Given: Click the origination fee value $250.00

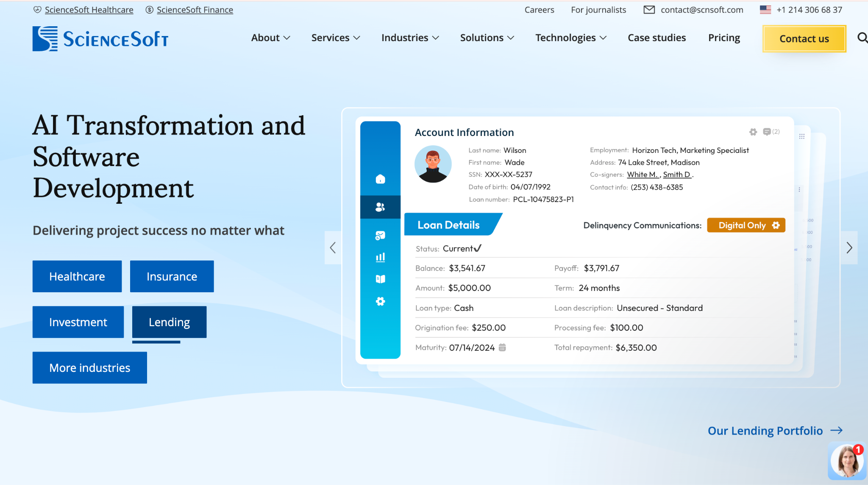Looking at the screenshot, I should click(489, 327).
